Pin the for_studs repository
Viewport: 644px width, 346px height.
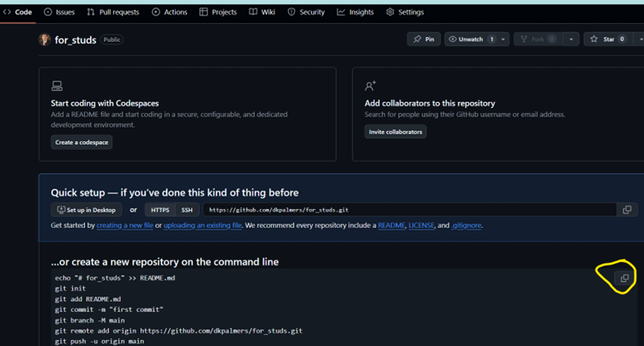423,39
